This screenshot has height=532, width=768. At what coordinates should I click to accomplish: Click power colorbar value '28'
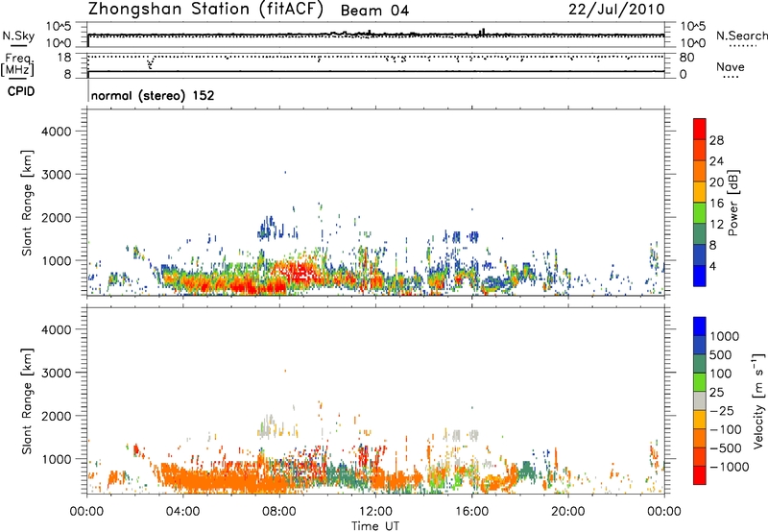coord(716,140)
